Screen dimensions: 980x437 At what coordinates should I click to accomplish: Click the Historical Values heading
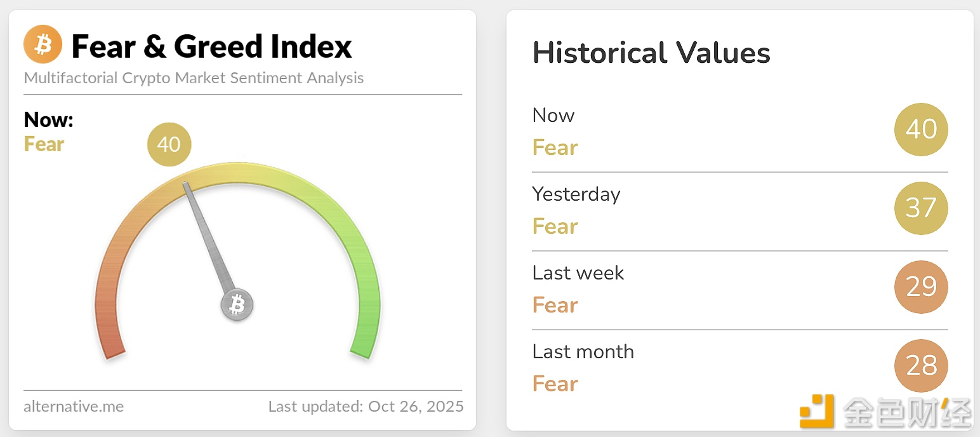(x=651, y=53)
